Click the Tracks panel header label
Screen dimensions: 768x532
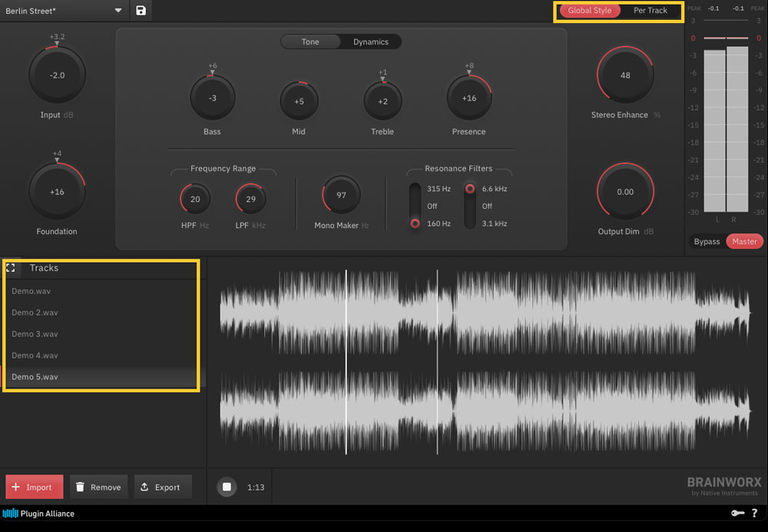(x=44, y=268)
